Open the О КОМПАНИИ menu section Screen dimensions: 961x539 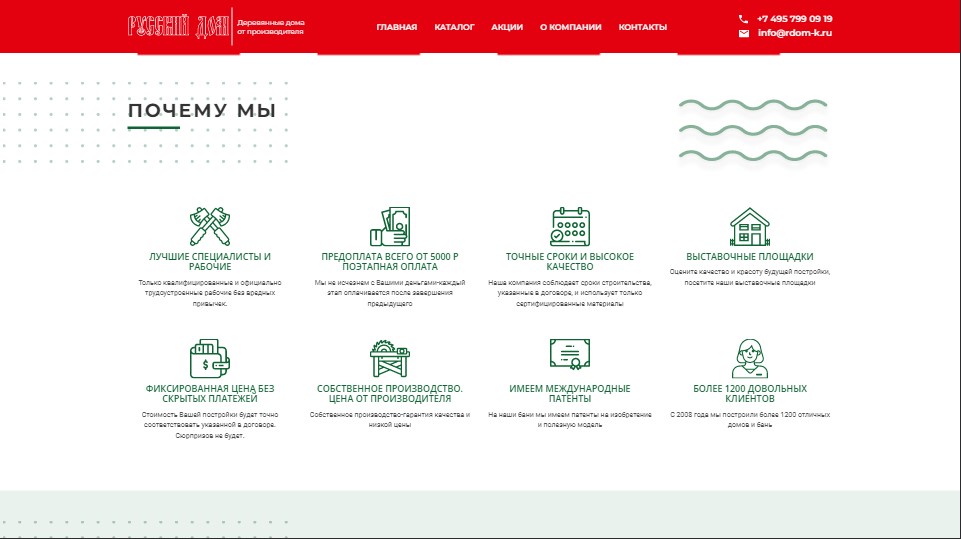coord(570,27)
